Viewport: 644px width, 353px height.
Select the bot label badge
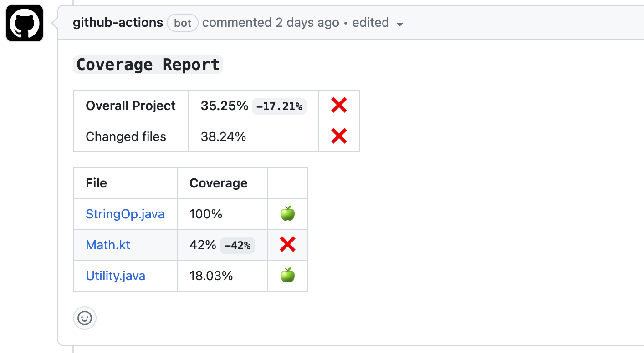click(183, 23)
